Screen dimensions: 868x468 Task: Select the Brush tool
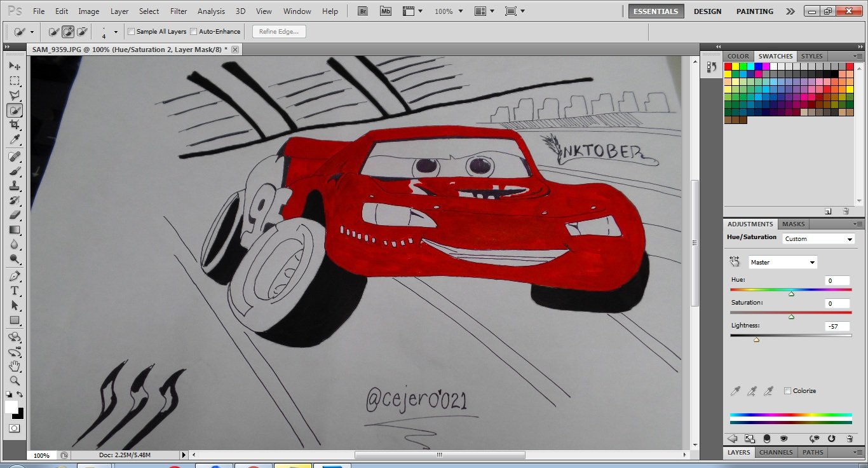tap(15, 172)
